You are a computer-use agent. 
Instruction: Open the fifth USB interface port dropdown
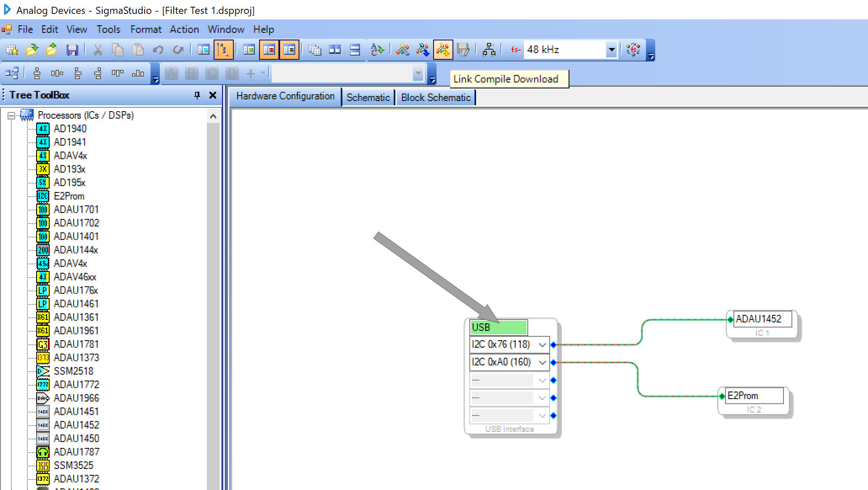pos(542,416)
